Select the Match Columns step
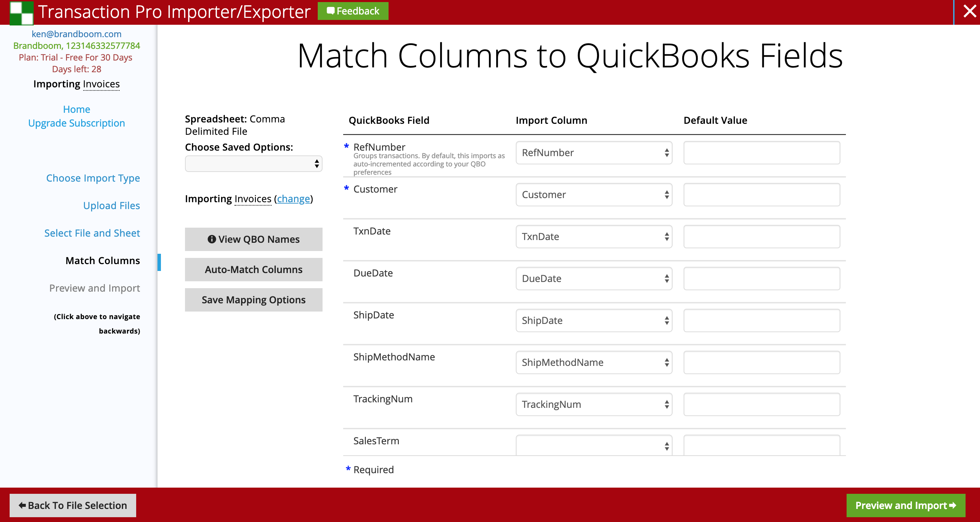 (x=103, y=261)
